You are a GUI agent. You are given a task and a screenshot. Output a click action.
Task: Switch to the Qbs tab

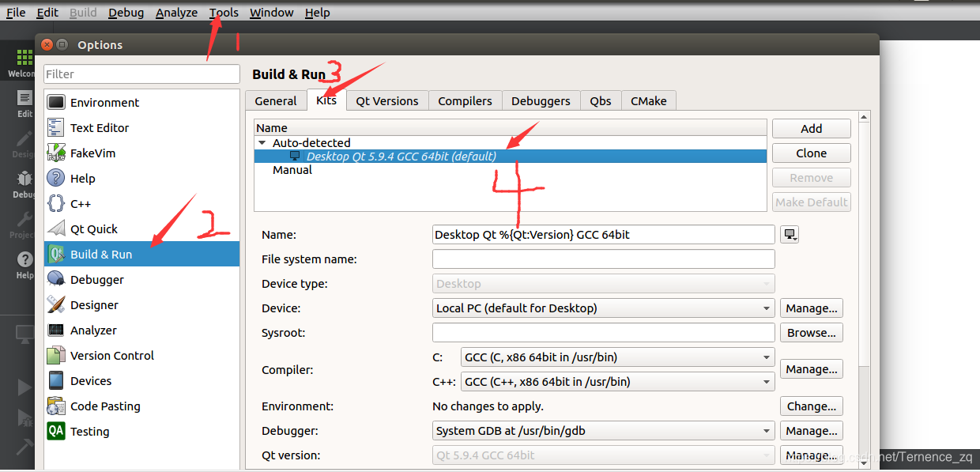tap(601, 101)
